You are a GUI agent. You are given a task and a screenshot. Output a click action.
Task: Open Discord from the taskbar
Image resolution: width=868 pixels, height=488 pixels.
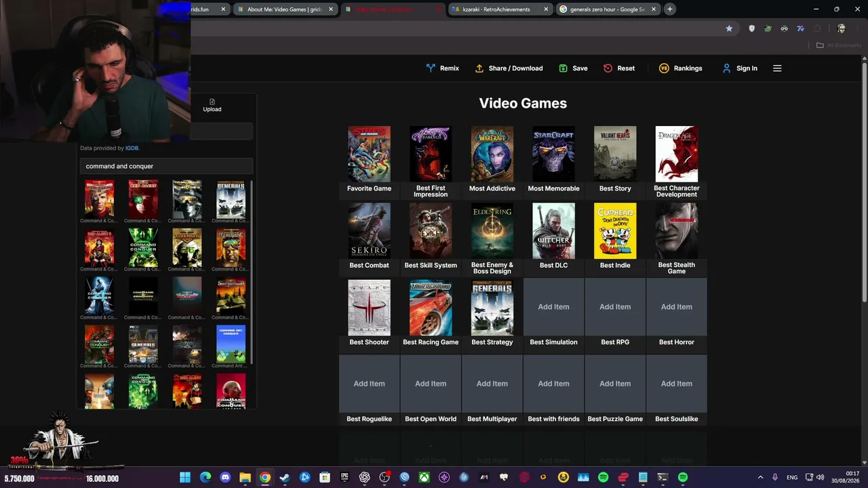(x=225, y=478)
